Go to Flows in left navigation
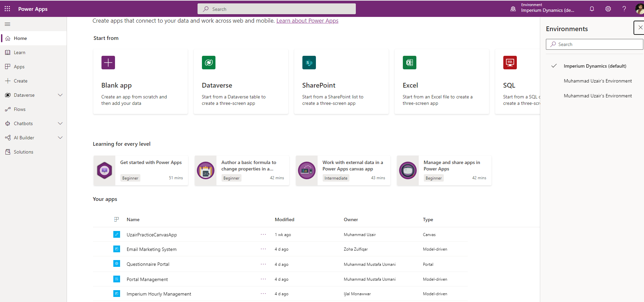This screenshot has height=302, width=644. point(20,109)
